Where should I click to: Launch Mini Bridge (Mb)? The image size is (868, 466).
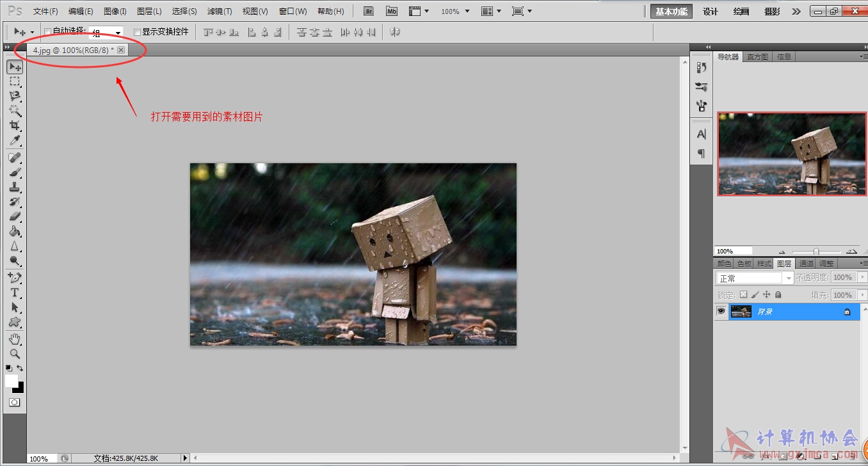coord(392,12)
